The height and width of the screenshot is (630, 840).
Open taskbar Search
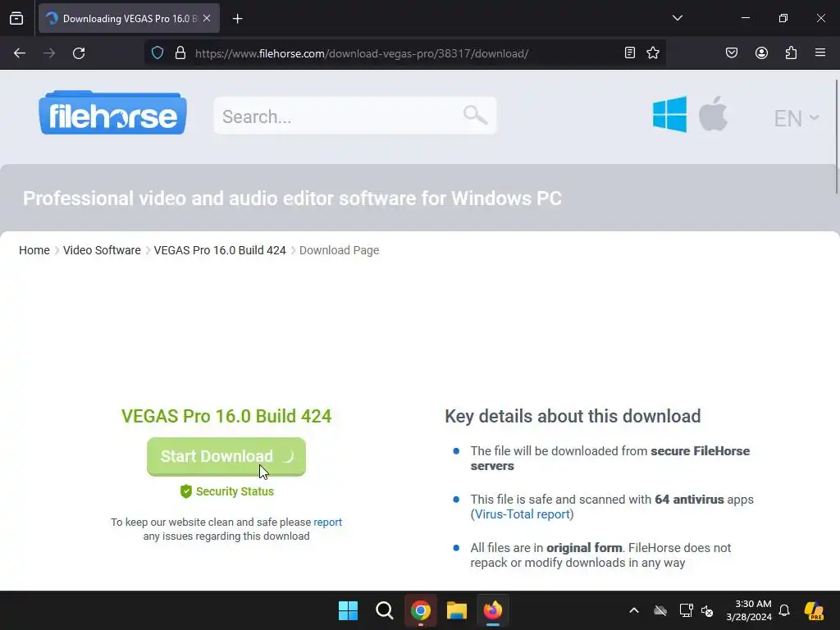click(x=384, y=610)
